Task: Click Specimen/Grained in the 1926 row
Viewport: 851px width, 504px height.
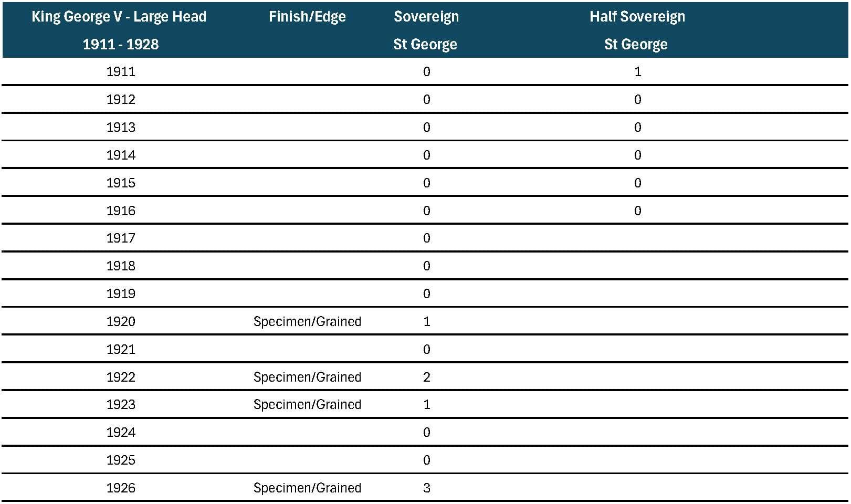Action: click(307, 488)
